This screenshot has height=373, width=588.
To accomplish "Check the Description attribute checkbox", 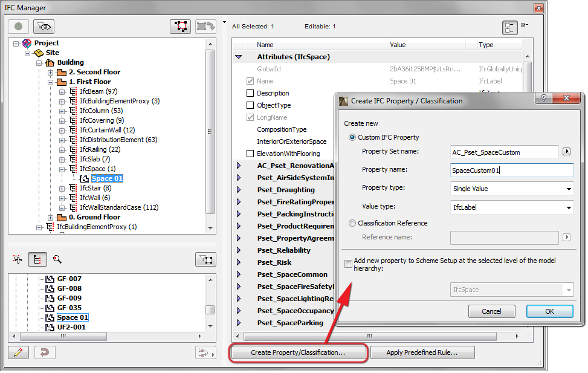I will point(250,93).
